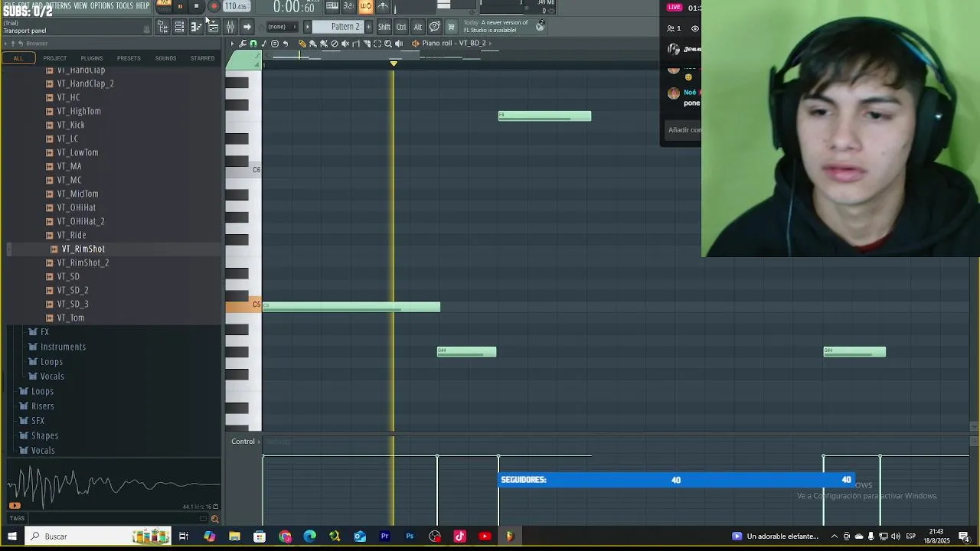Image resolution: width=980 pixels, height=551 pixels.
Task: Open the OPTIONS menu
Action: (102, 6)
